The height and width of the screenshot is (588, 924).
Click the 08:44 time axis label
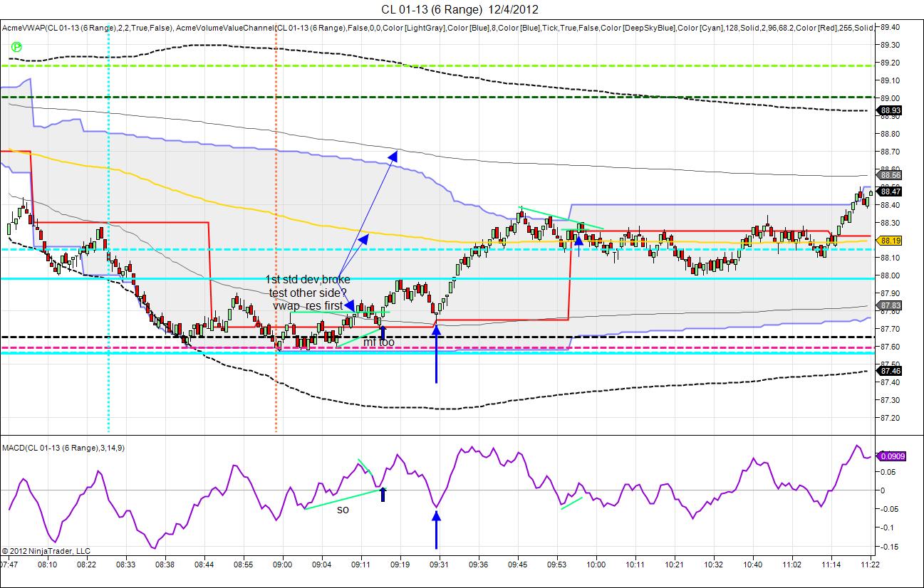coord(204,565)
